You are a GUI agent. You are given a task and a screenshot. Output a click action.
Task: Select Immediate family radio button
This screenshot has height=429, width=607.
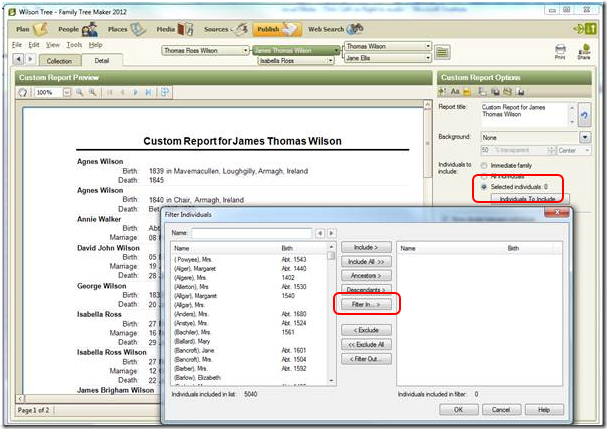[484, 166]
